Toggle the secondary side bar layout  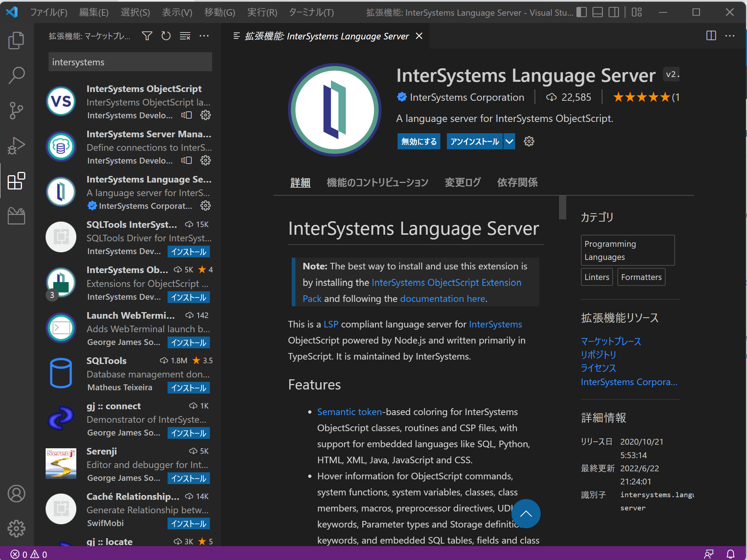(x=614, y=12)
